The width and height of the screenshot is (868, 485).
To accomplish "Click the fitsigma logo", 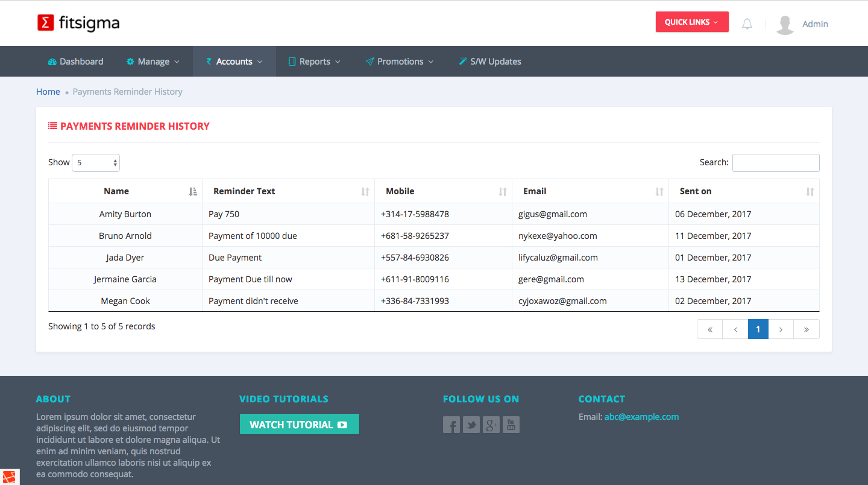I will pos(78,23).
